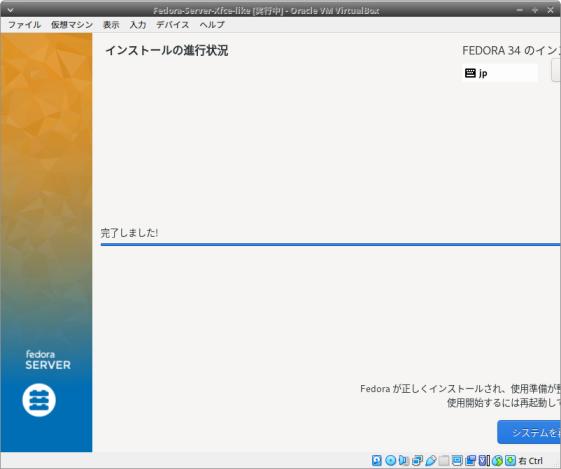This screenshot has height=469, width=561.
Task: Click the mouse integration status icon
Action: [497, 460]
